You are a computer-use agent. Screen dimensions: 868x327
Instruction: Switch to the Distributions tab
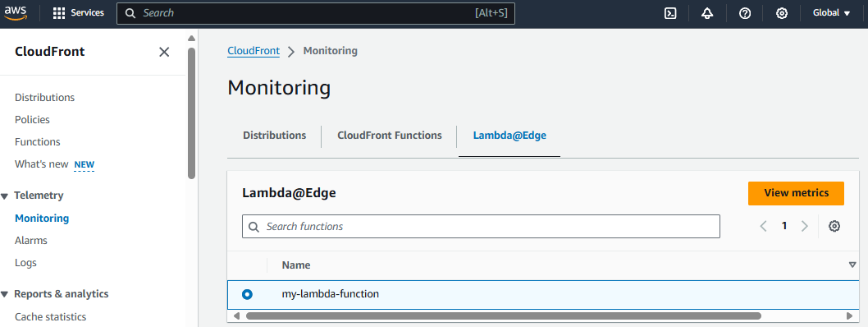tap(275, 136)
